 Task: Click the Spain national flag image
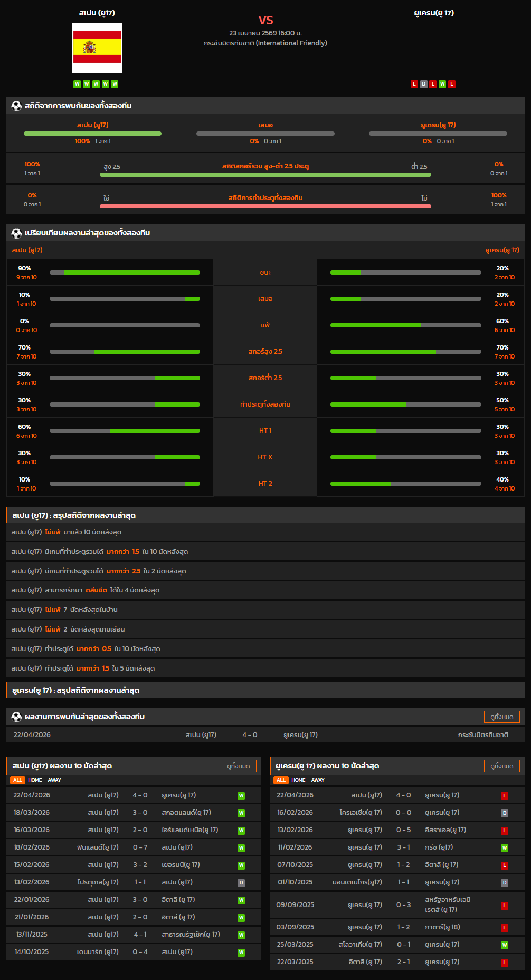97,48
